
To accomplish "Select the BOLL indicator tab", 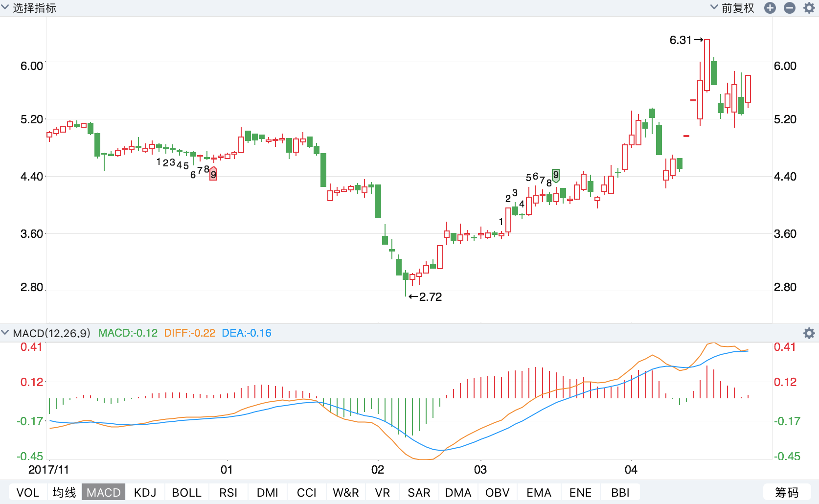I will pos(186,492).
